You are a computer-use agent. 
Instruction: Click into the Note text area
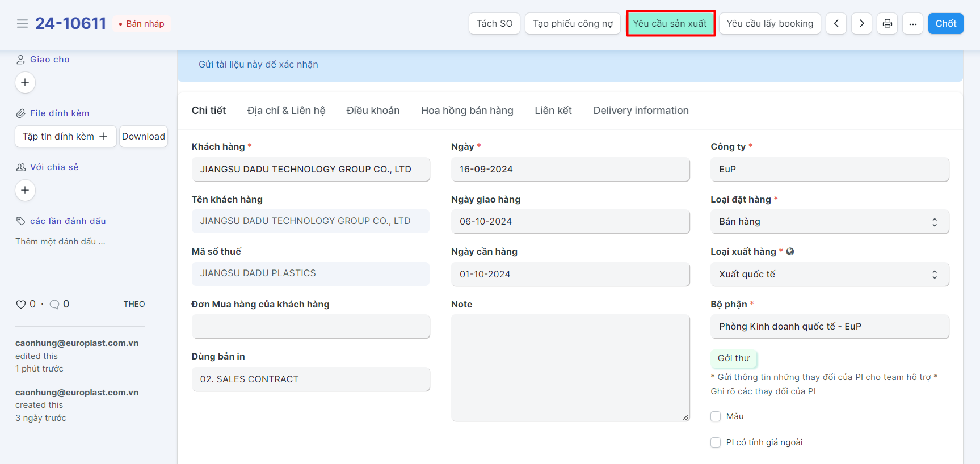[x=570, y=368]
